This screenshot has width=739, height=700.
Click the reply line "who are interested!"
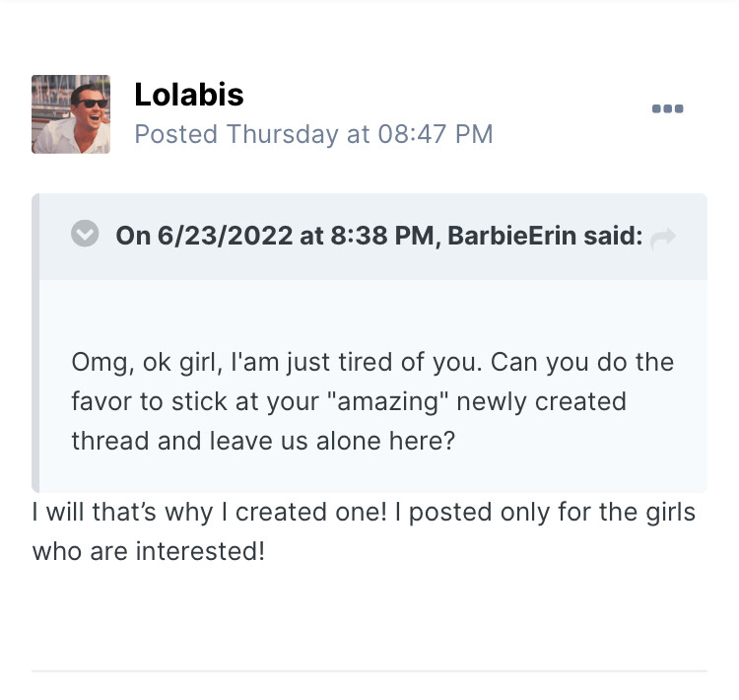149,551
